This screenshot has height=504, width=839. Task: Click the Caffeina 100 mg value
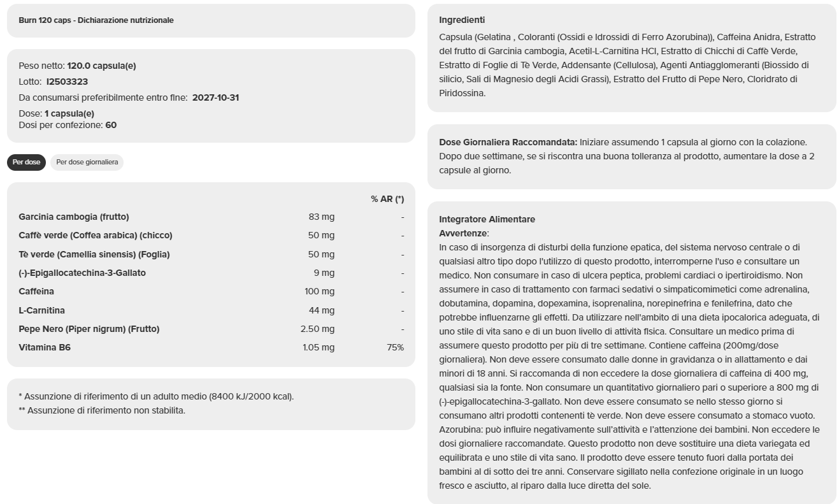click(x=319, y=291)
